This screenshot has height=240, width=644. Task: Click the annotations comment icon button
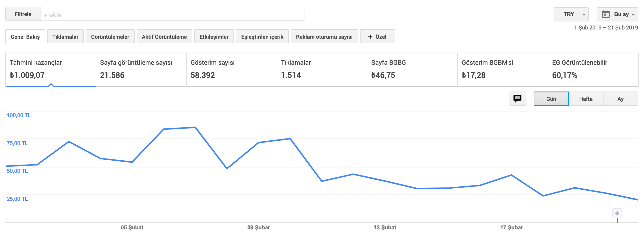coord(517,99)
